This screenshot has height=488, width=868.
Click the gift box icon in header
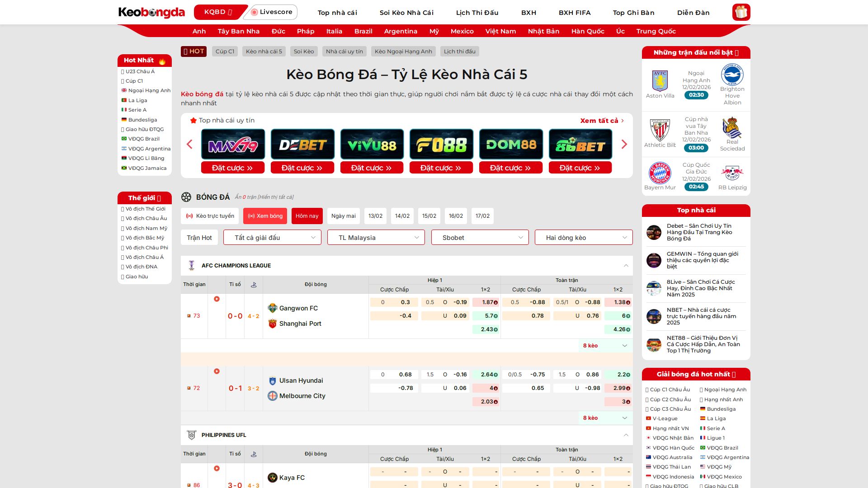point(741,12)
